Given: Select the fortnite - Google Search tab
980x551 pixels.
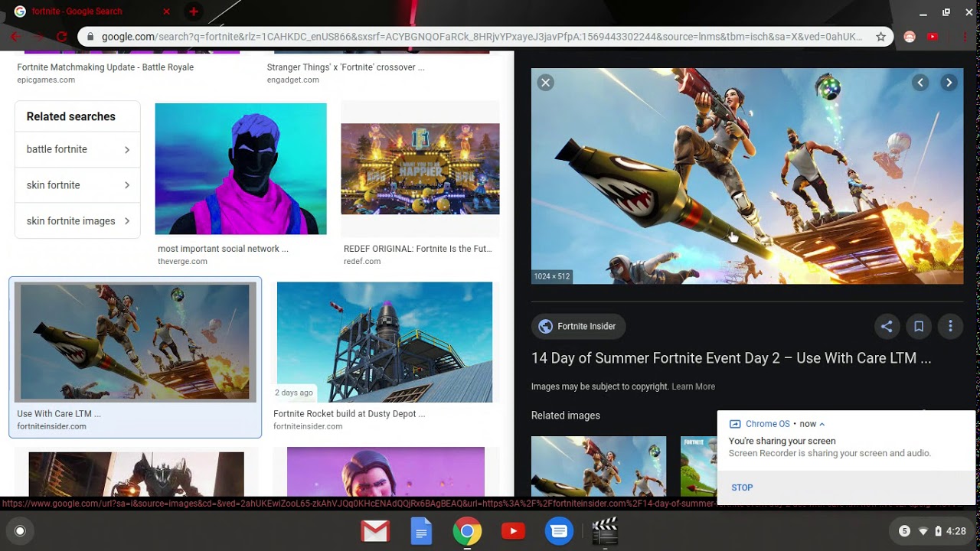Looking at the screenshot, I should [90, 11].
